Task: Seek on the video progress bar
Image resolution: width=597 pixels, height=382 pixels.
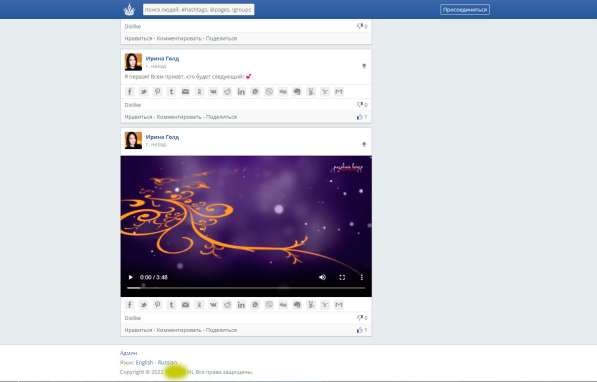Action: (246, 288)
